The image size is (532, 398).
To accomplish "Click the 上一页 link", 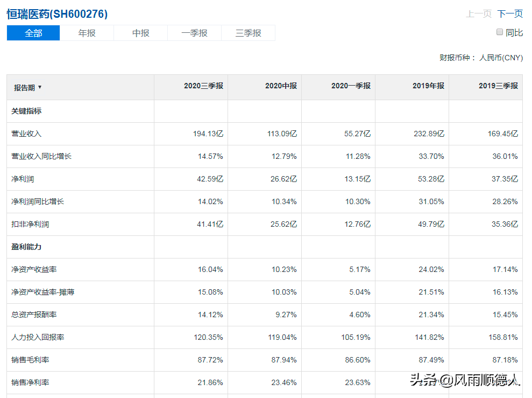I will click(479, 13).
